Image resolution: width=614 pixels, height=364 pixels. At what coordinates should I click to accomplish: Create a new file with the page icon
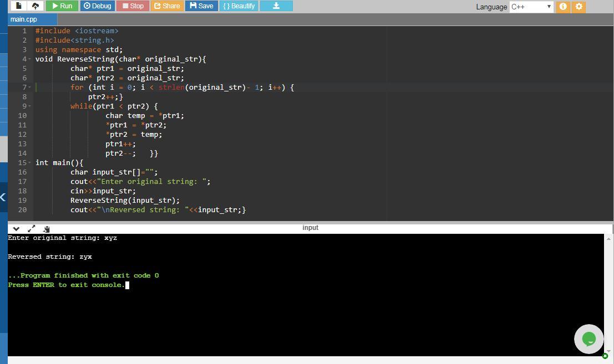[x=18, y=6]
